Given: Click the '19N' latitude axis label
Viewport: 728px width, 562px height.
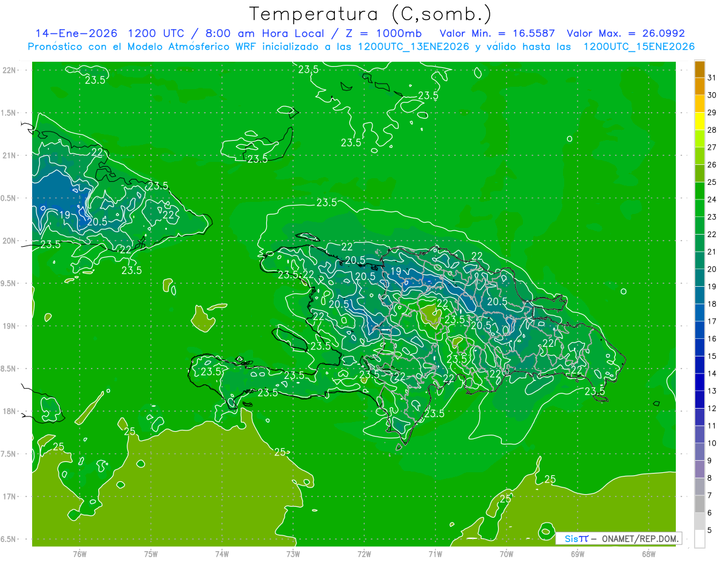Looking at the screenshot, I should (x=10, y=326).
